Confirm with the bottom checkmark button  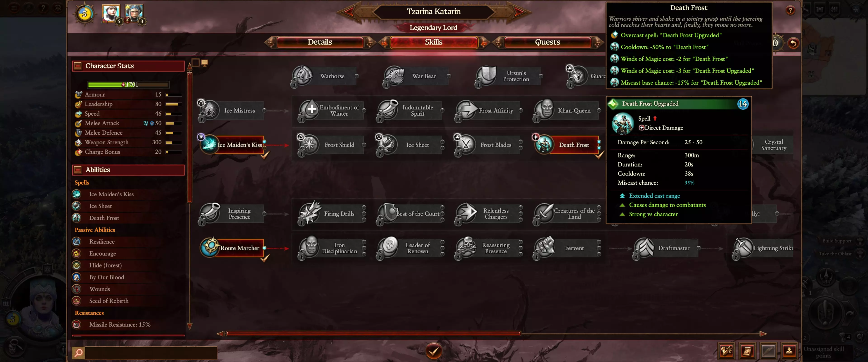(x=433, y=351)
